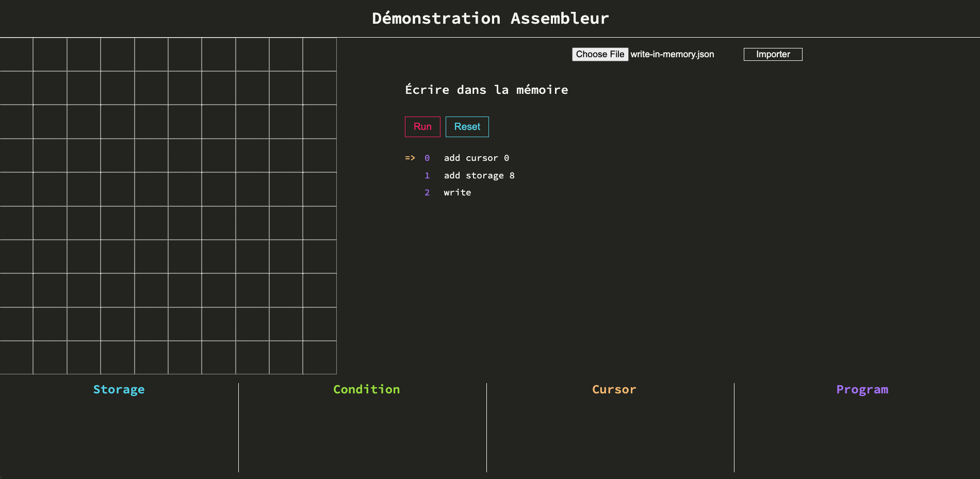The image size is (980, 479).
Task: Click Importer to load the selected file
Action: click(772, 54)
